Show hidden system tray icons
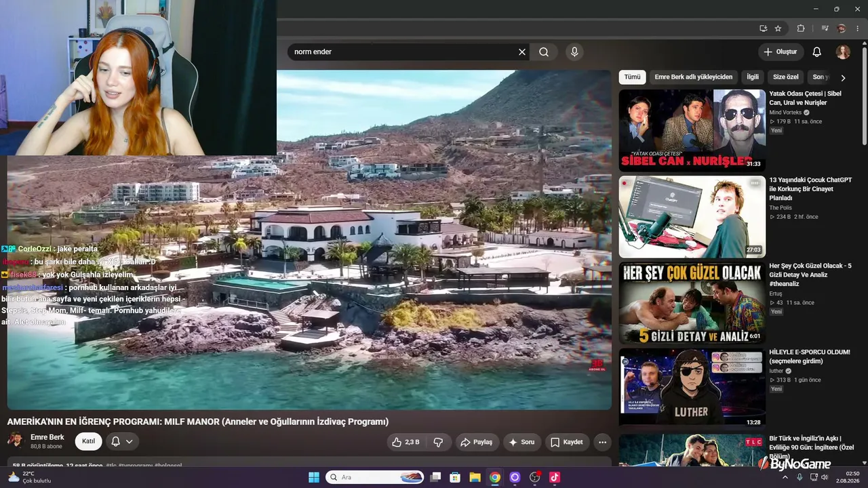868x488 pixels. click(x=785, y=477)
